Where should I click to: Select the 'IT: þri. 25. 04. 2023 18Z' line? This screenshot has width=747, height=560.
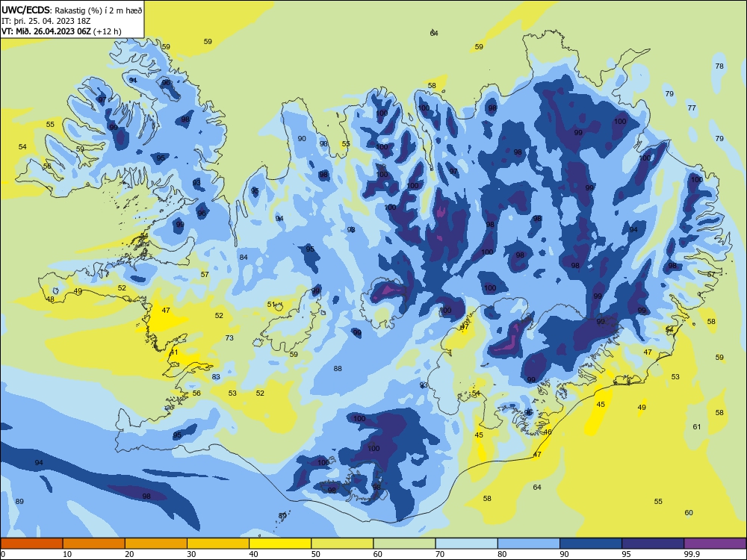click(46, 21)
